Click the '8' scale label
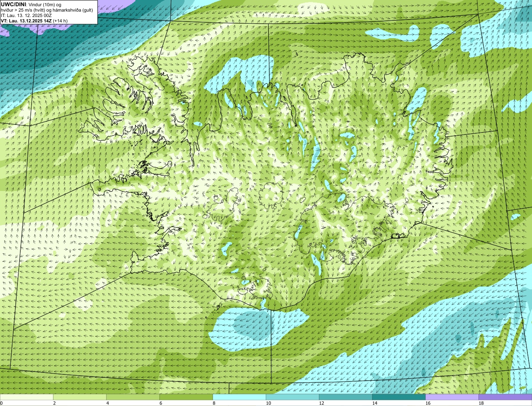This screenshot has width=532, height=406. (x=214, y=403)
